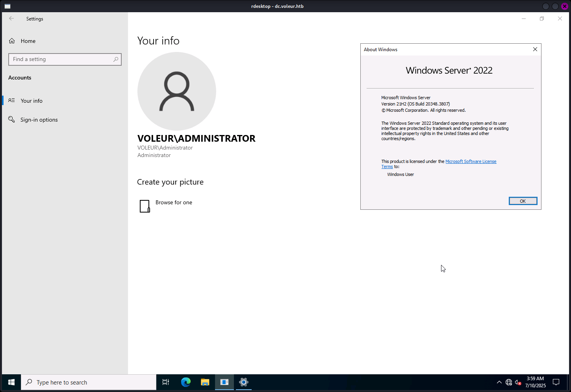Click the Accounts section heading
The width and height of the screenshot is (571, 392).
(20, 78)
